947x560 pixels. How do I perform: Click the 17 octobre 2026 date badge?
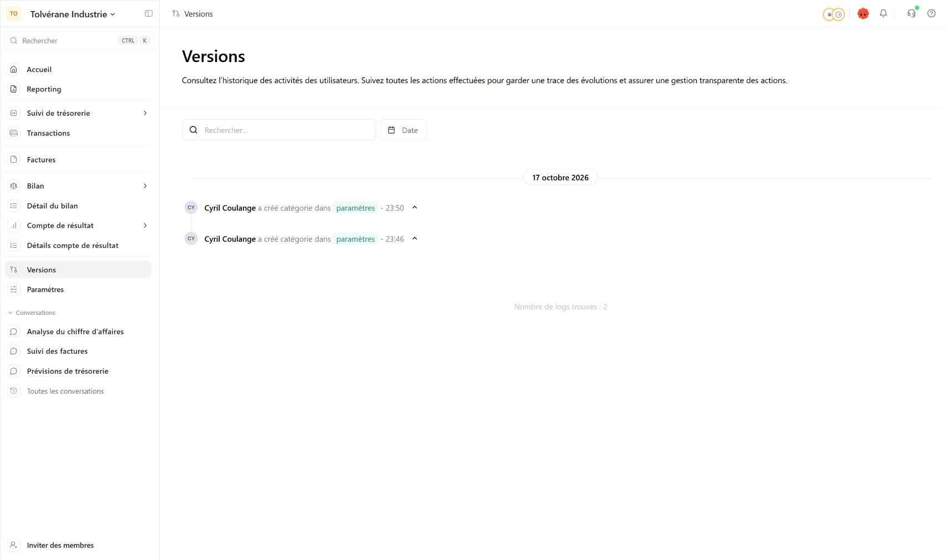560,177
